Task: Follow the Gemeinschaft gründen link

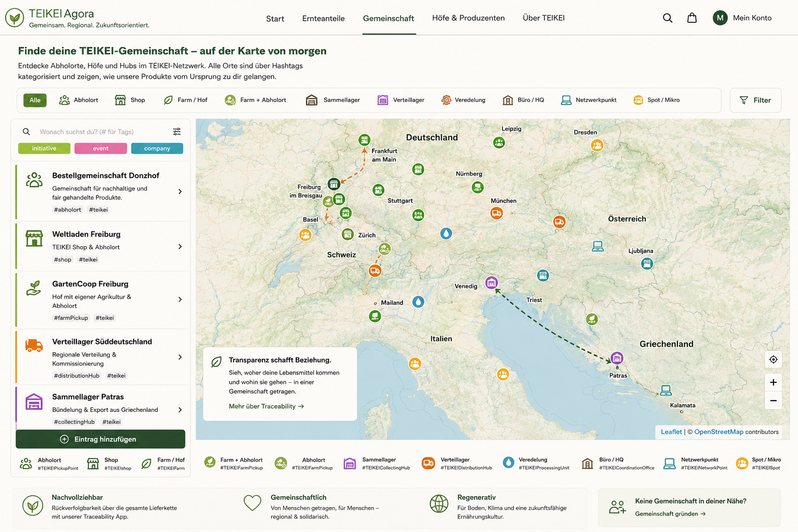Action: [670, 514]
